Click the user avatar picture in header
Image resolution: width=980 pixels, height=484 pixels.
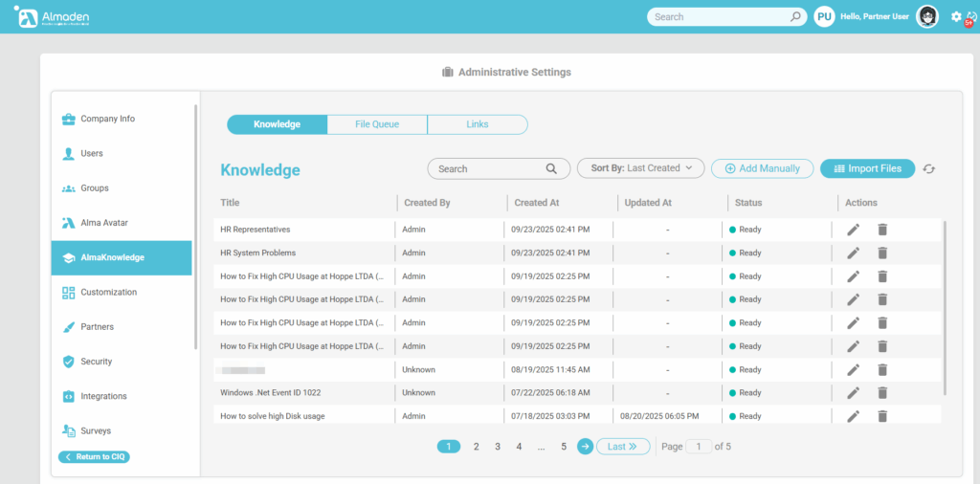click(x=927, y=16)
